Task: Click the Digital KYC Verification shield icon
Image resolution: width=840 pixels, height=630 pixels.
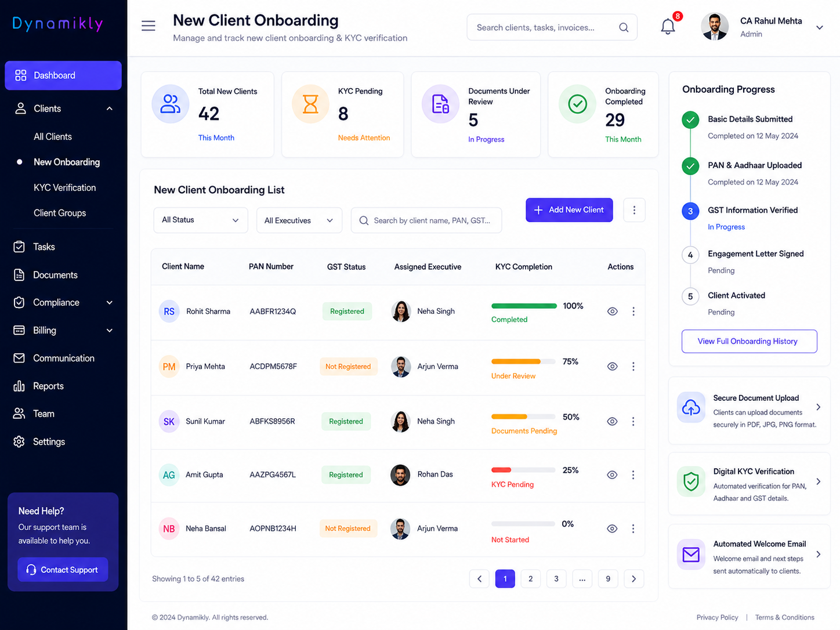Action: [691, 481]
